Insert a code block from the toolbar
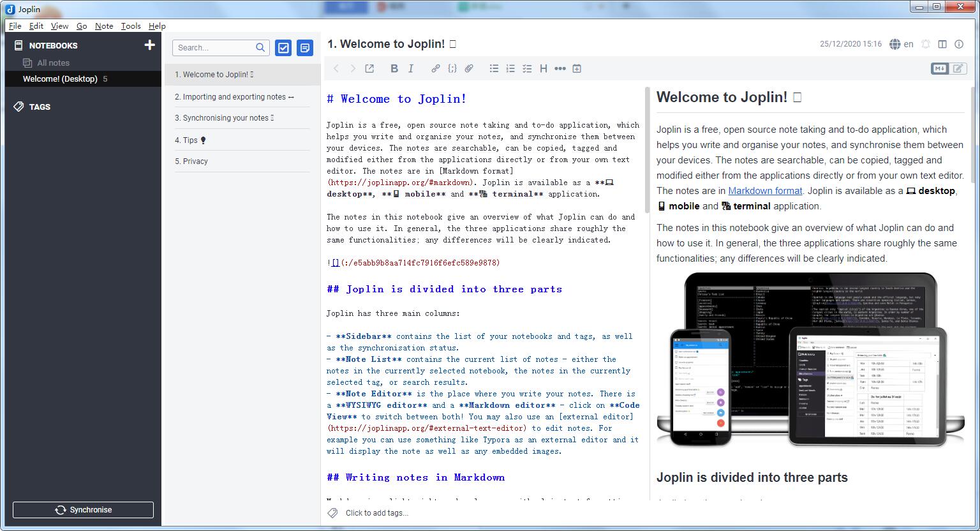This screenshot has width=980, height=531. pos(452,68)
